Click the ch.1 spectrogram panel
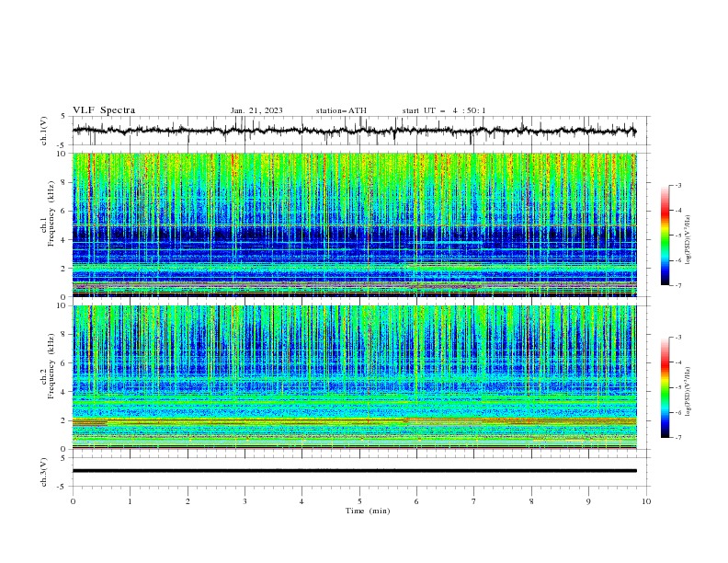This screenshot has height=563, width=728. 354,224
